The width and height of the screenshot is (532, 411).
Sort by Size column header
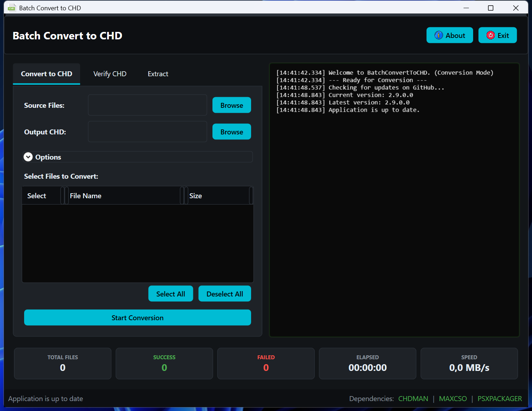tap(218, 196)
